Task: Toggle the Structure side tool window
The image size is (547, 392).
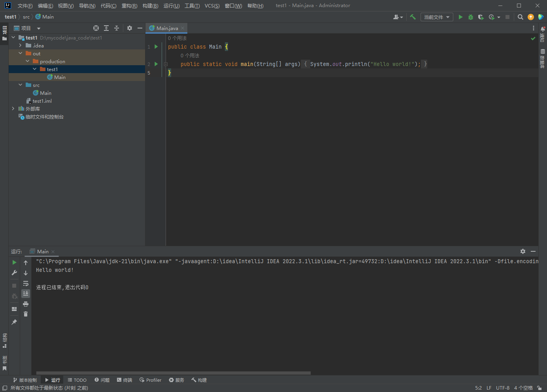Action: [5, 341]
